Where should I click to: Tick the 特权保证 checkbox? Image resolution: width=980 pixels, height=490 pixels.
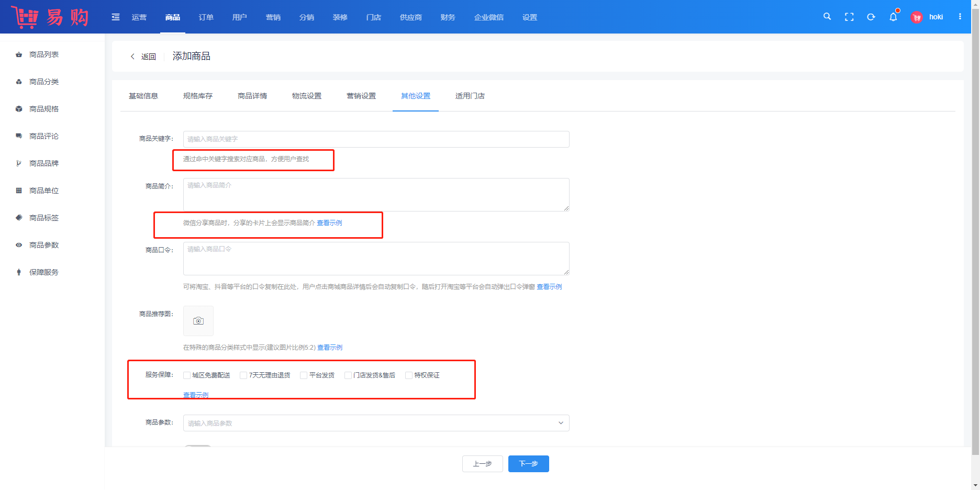[409, 375]
